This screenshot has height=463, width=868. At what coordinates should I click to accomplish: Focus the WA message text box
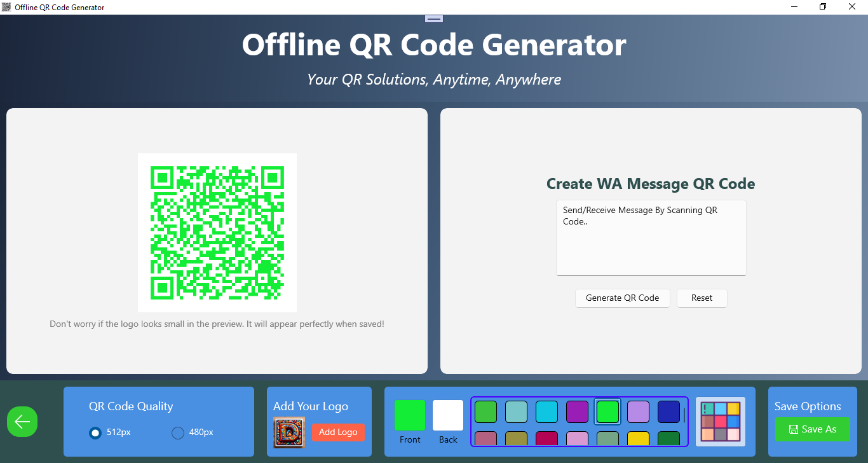tap(651, 238)
